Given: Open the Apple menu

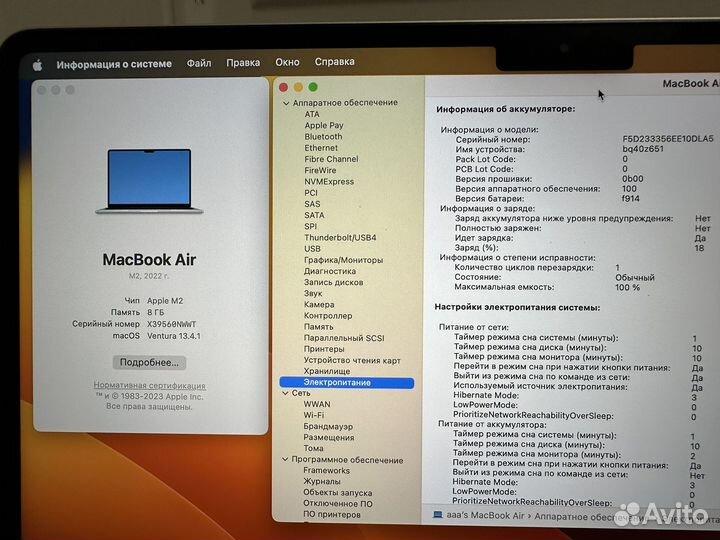Looking at the screenshot, I should pyautogui.click(x=38, y=65).
